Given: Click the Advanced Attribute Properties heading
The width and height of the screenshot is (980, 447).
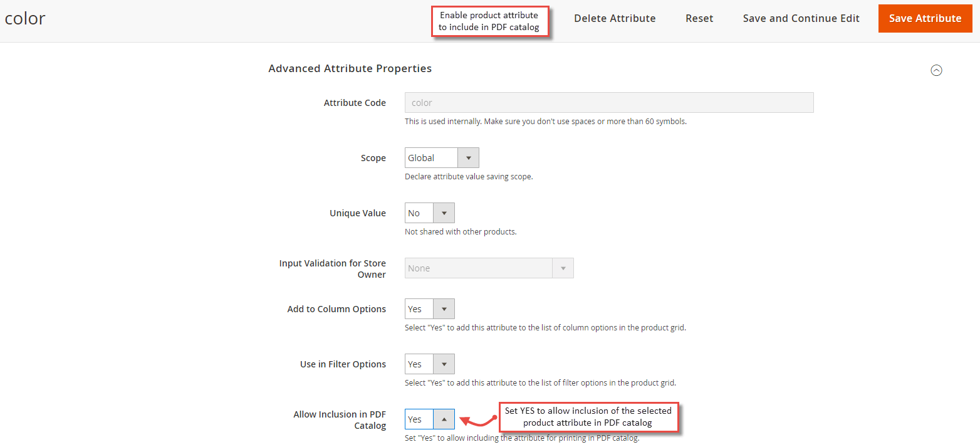Looking at the screenshot, I should pyautogui.click(x=350, y=68).
